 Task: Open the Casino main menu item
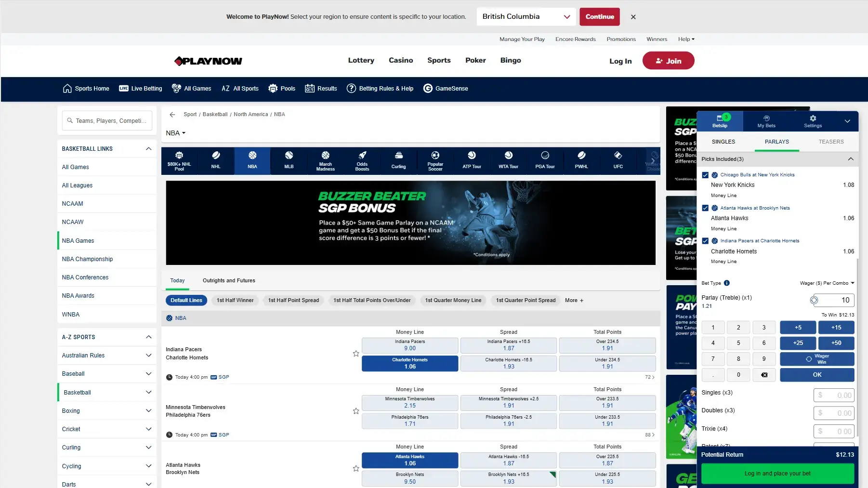pyautogui.click(x=401, y=61)
